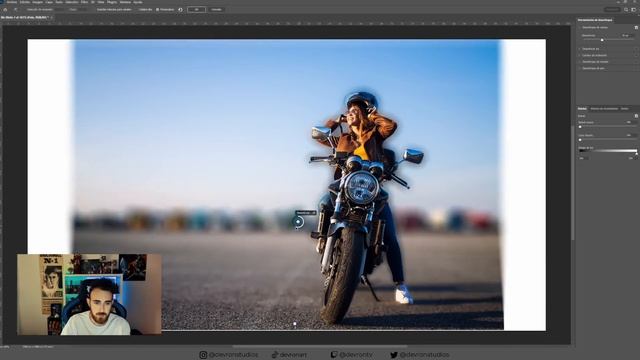Screen dimensions: 640x360
Task: Expand the Desenfoque de trazado section
Action: pyautogui.click(x=579, y=62)
